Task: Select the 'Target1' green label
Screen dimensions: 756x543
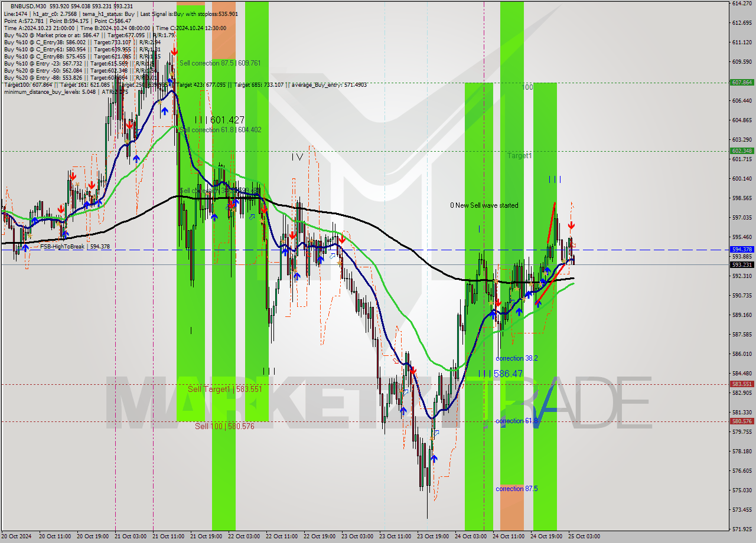Action: [x=520, y=156]
